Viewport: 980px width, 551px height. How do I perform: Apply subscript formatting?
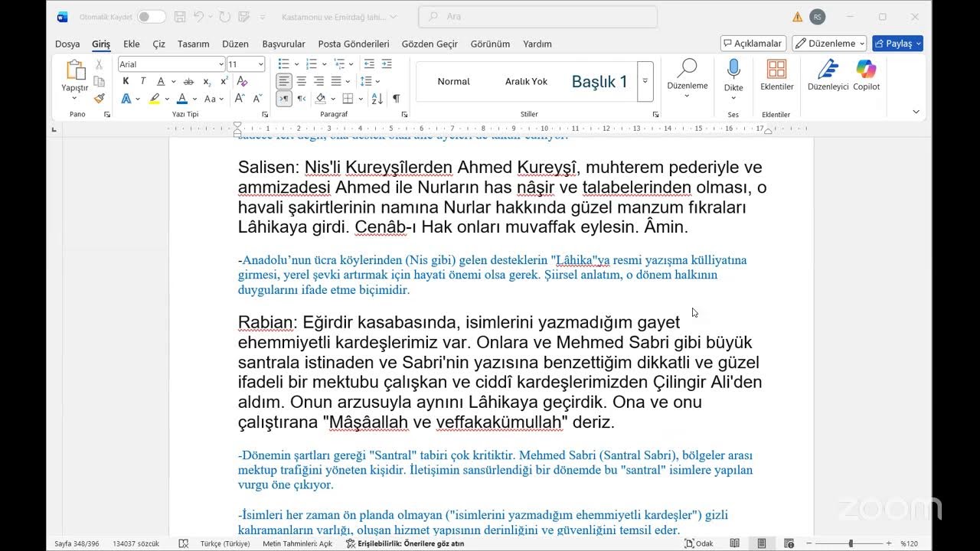click(207, 81)
